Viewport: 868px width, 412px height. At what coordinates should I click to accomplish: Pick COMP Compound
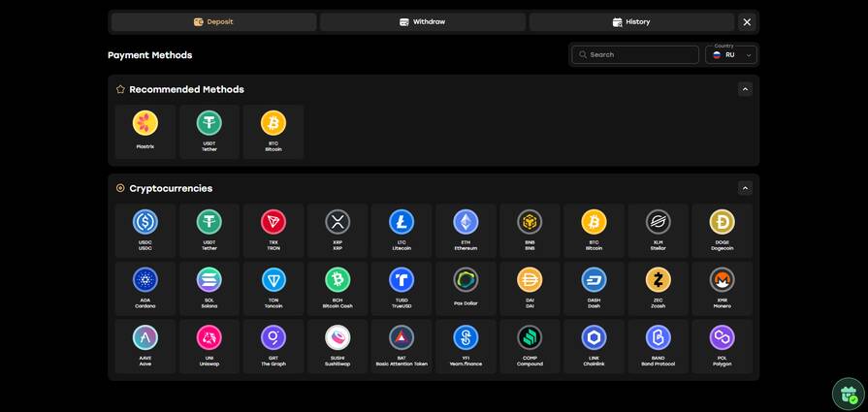530,346
